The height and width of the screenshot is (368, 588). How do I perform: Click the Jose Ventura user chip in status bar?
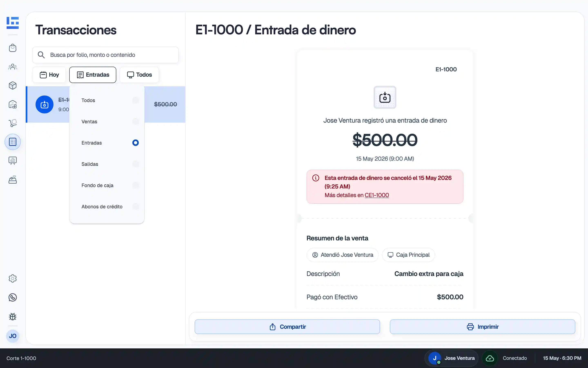tap(451, 358)
